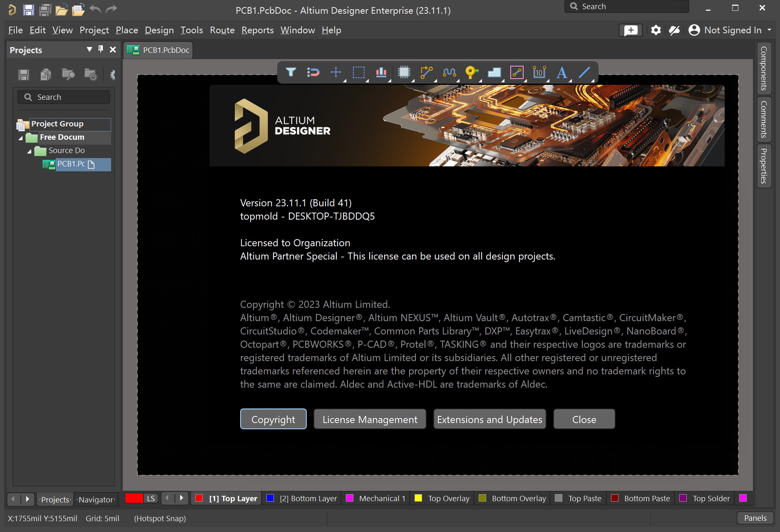Click the panel tabs left arrow
The height and width of the screenshot is (532, 780).
(x=13, y=499)
